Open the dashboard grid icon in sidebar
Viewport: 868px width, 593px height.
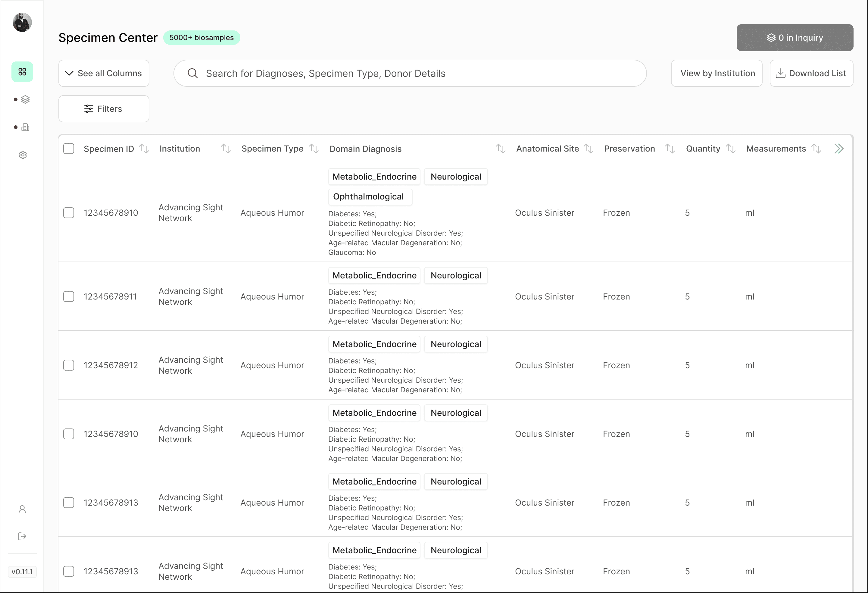22,72
